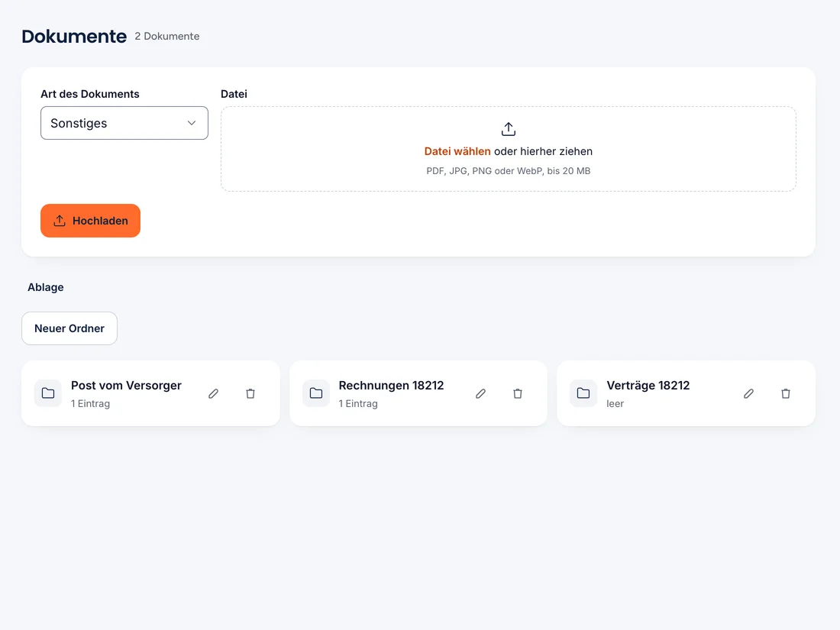Image resolution: width=840 pixels, height=630 pixels.
Task: Click the 'Art des Dokuments' field label
Action: 90,94
